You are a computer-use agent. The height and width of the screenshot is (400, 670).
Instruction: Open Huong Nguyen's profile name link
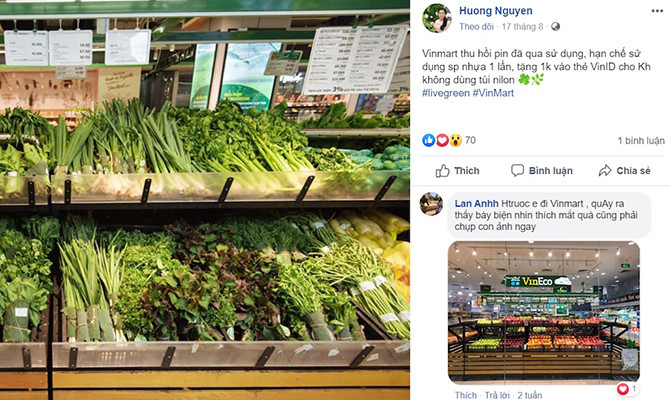(496, 11)
